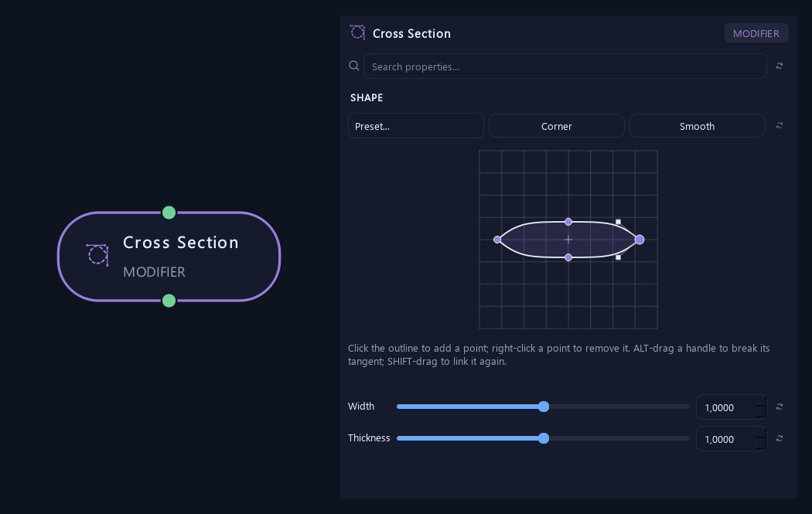The image size is (812, 514).
Task: Decrement Thickness using stepper down arrow
Action: click(761, 444)
